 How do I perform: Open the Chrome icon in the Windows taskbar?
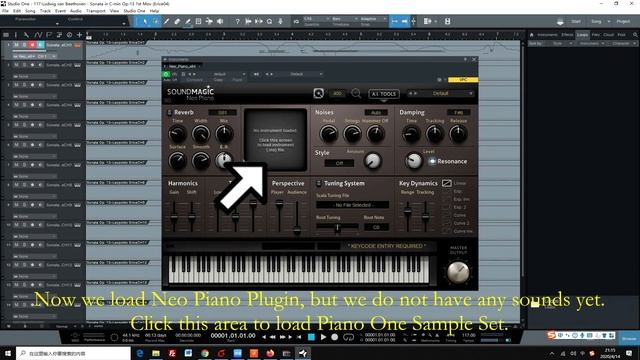(205, 353)
